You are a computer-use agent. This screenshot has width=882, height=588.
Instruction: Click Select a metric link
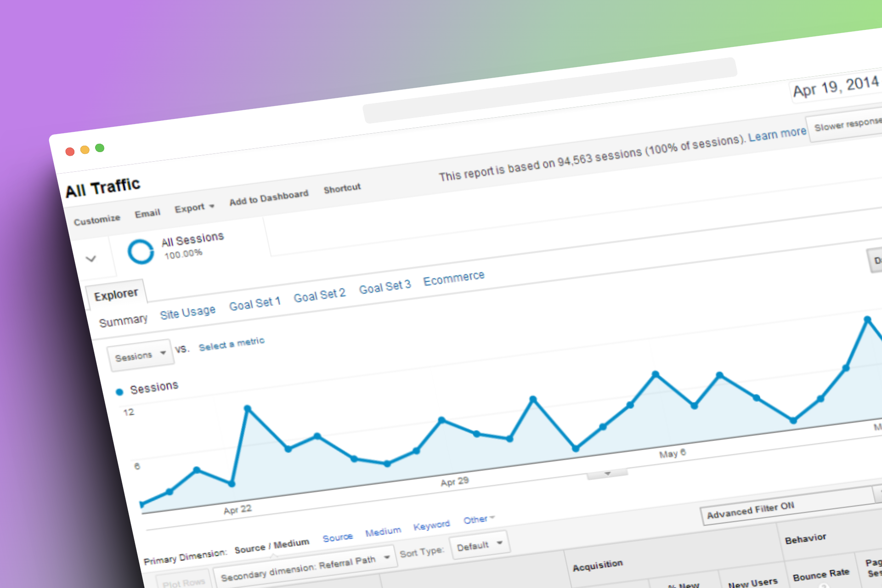click(x=232, y=344)
